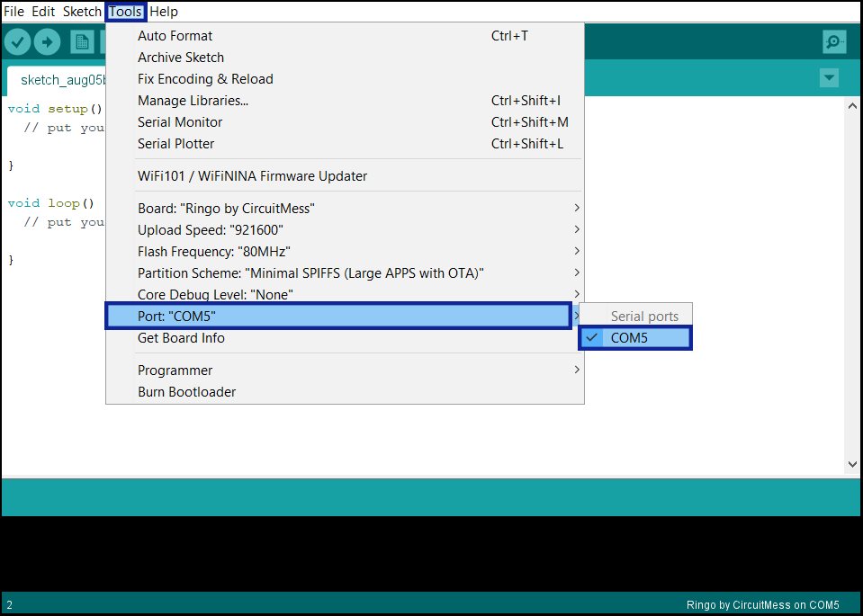Select Manage Libraries menu entry
The height and width of the screenshot is (616, 863).
(x=193, y=101)
